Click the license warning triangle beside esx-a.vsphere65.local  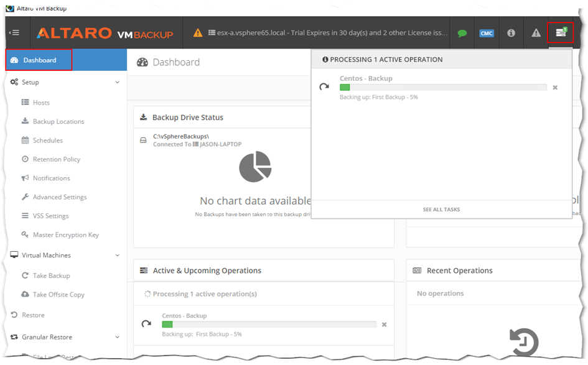[x=198, y=33]
